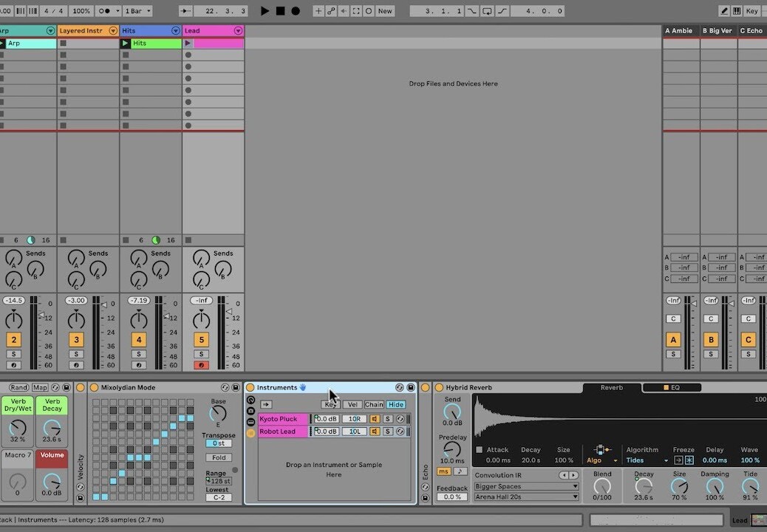Toggle the MIDI arrangement overdub plus icon
This screenshot has height=532, width=767.
[x=318, y=11]
